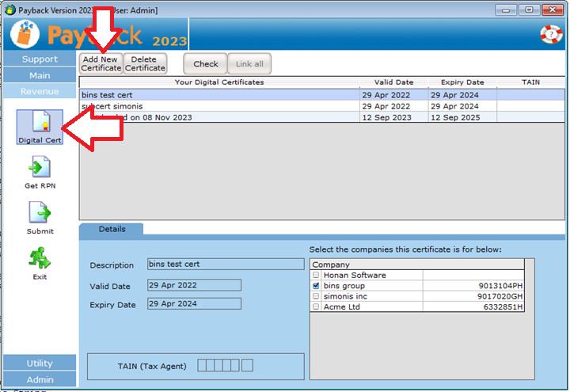Expand the Support menu section
The width and height of the screenshot is (570, 392).
click(x=40, y=59)
